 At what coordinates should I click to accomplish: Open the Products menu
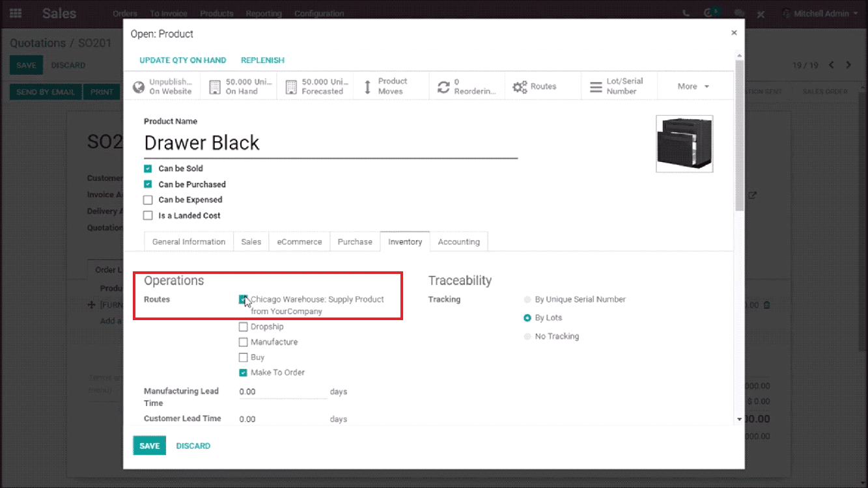point(217,13)
